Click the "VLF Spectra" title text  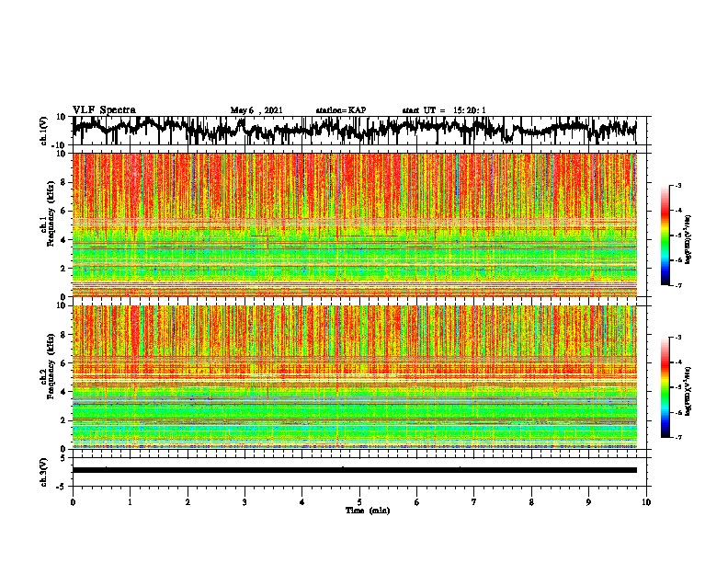[x=104, y=109]
